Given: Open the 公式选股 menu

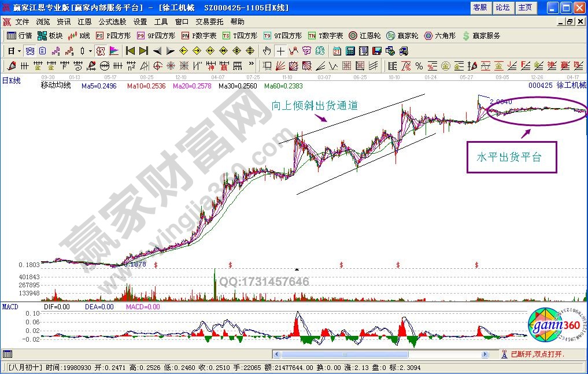Looking at the screenshot, I should coord(112,22).
